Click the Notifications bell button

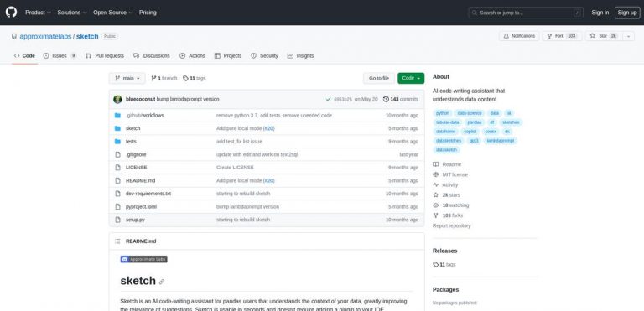tap(519, 36)
